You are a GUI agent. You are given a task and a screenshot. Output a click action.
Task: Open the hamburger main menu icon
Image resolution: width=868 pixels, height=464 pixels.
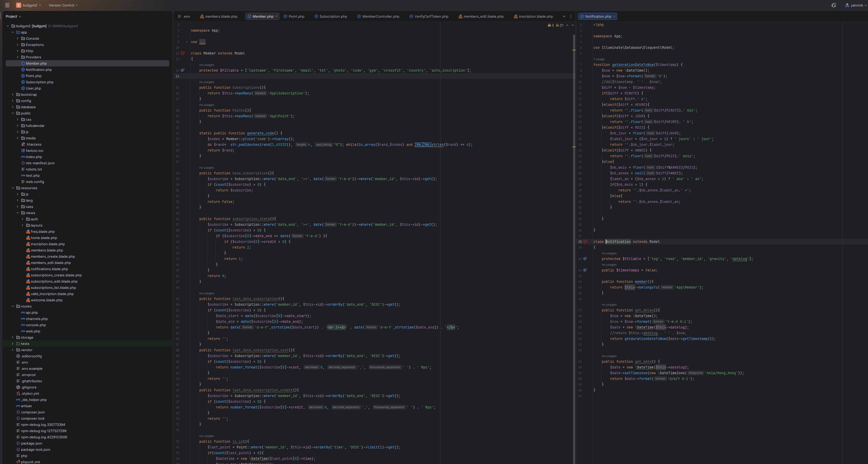coord(7,5)
